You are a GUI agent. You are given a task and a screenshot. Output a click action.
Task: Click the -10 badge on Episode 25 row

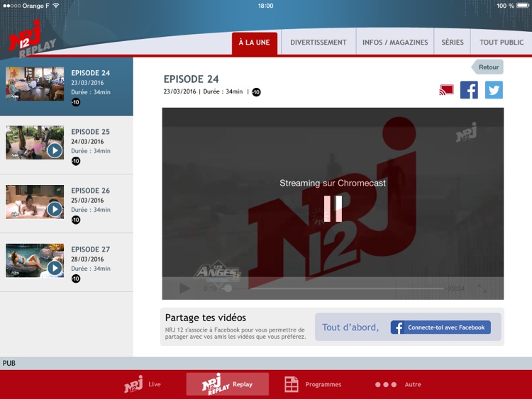(76, 161)
